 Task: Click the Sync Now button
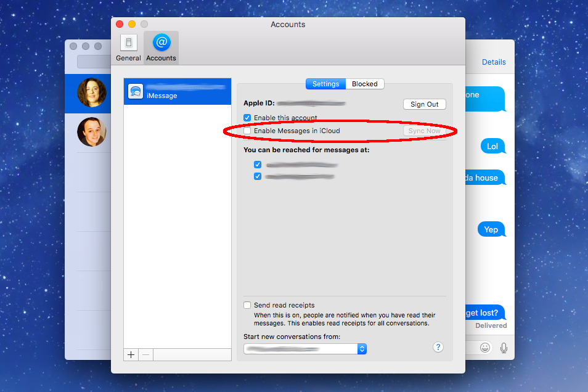[424, 131]
